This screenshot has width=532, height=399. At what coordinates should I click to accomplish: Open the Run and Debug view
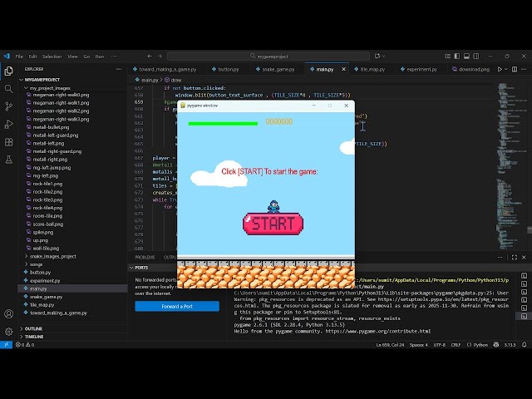pos(9,124)
